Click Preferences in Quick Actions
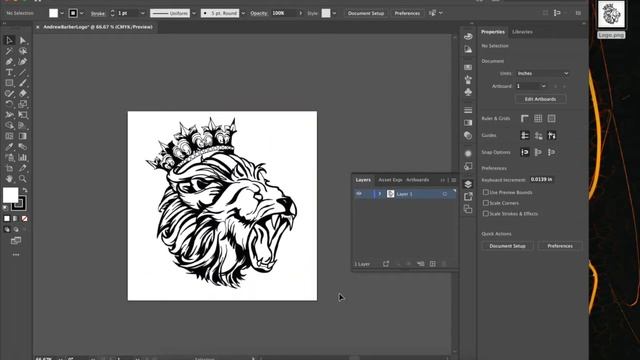640x360 pixels. pos(560,246)
